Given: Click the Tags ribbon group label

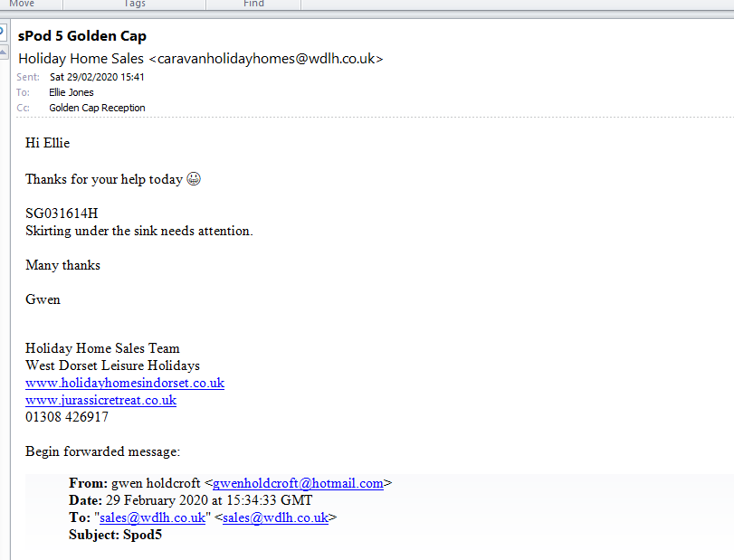Looking at the screenshot, I should click(135, 4).
